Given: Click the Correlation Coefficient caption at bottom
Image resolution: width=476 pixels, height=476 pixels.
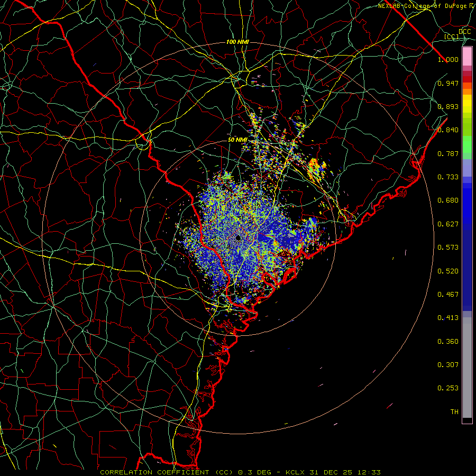Looking at the screenshot, I should (240, 472).
